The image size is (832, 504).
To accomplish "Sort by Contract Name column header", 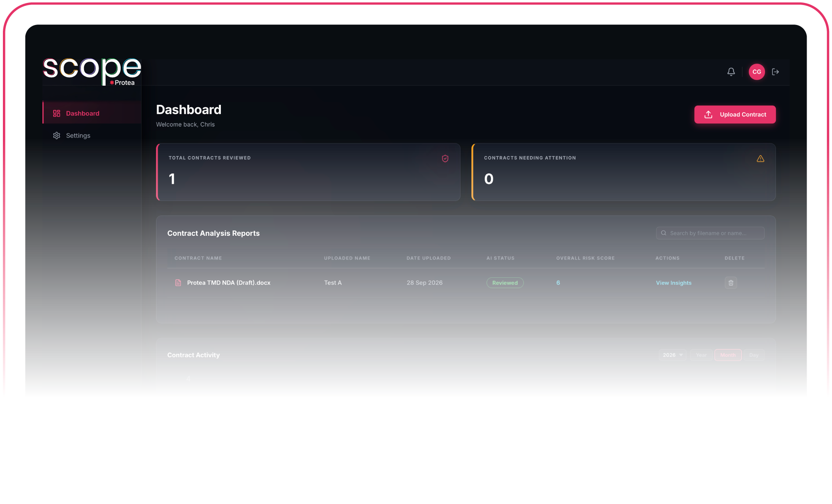I will click(198, 258).
